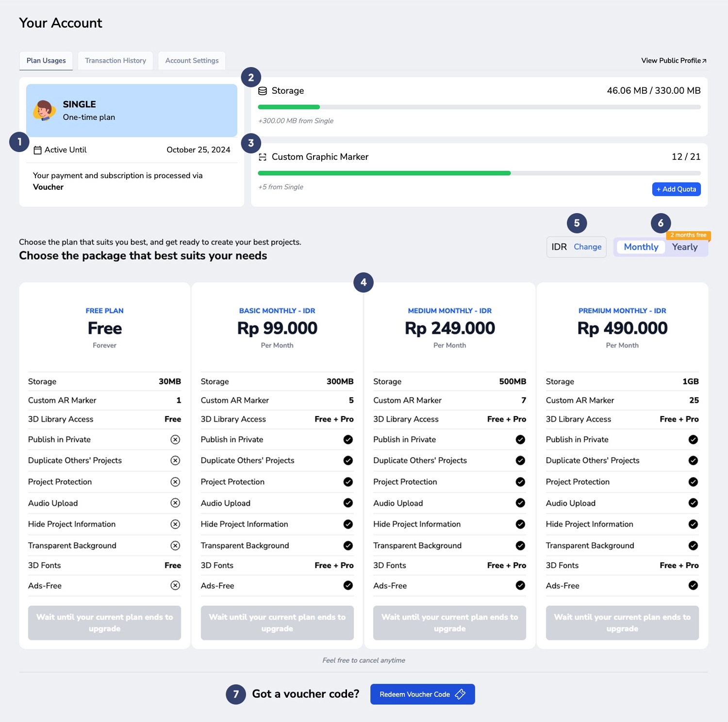Click the ticket icon on Redeem Voucher button

460,694
